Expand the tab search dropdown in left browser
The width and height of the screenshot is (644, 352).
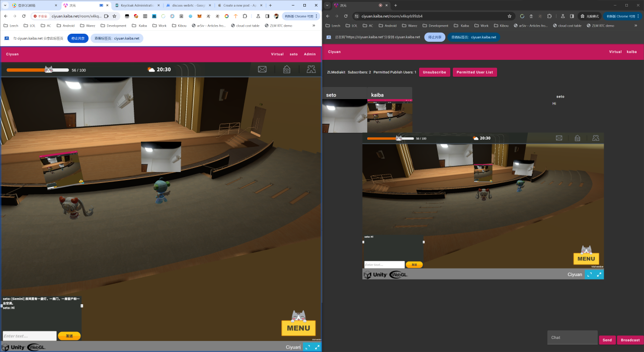pos(5,5)
